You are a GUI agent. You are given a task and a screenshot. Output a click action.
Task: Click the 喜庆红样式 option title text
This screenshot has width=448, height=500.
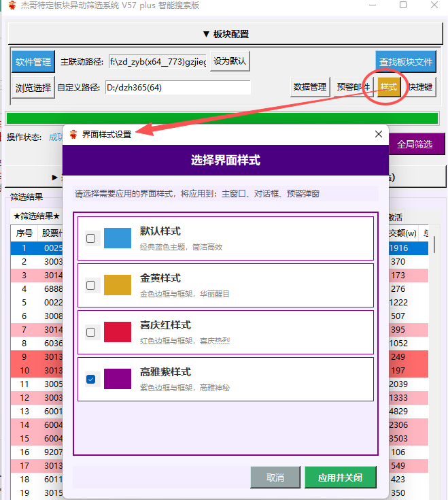point(165,325)
